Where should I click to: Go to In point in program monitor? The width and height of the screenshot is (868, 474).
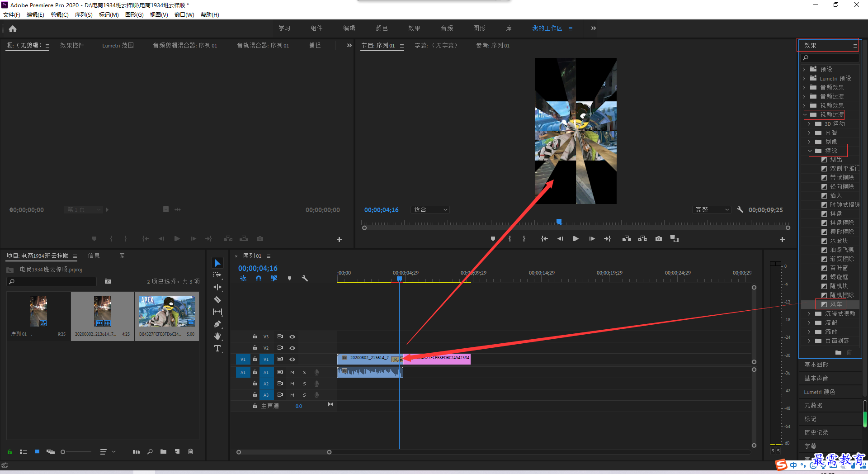544,239
